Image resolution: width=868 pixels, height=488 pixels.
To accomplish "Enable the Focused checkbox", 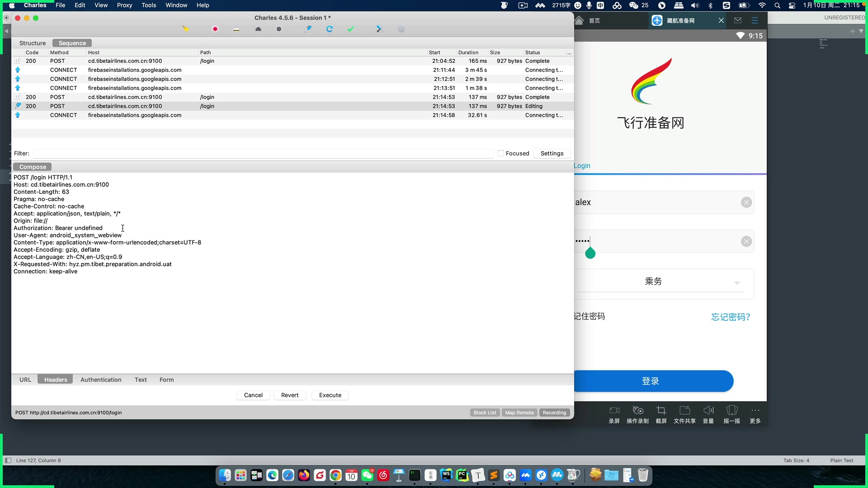I will pos(501,153).
